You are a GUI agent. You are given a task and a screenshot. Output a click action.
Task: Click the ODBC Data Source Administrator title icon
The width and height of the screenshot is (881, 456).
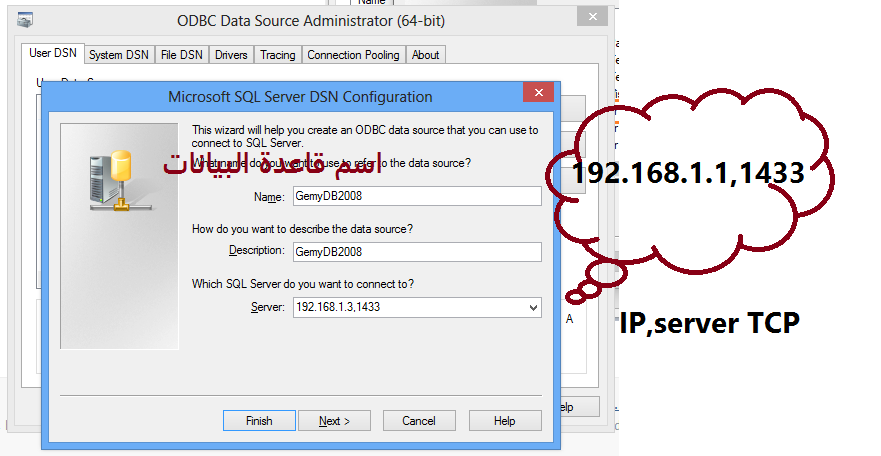click(x=25, y=20)
